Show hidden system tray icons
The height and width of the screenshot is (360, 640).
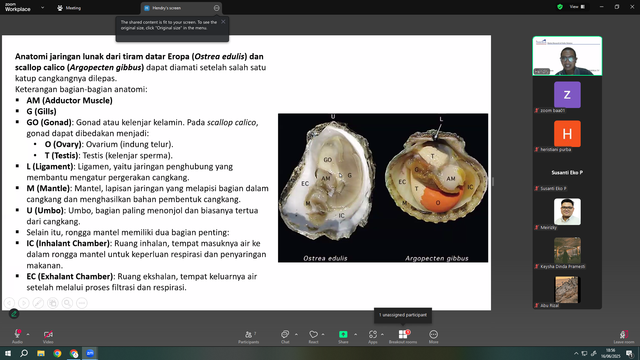(x=576, y=353)
